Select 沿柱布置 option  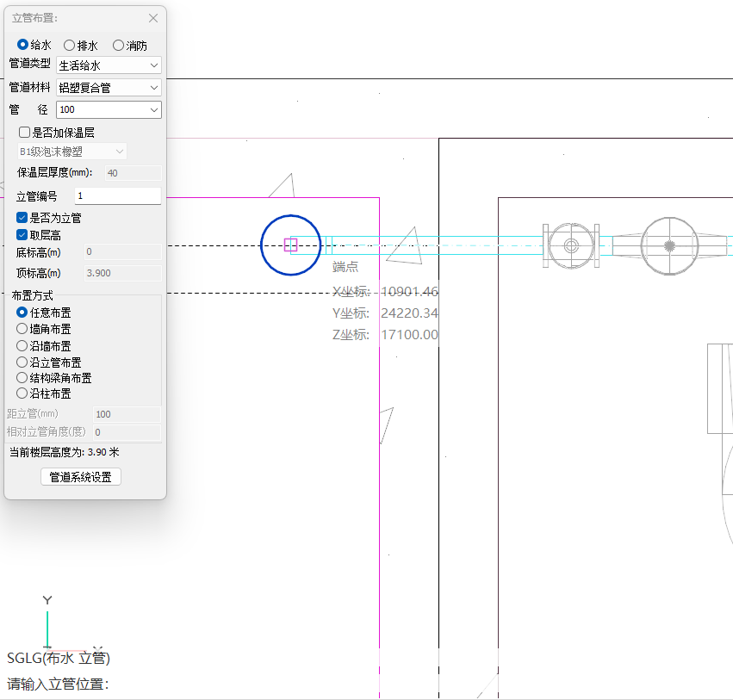pyautogui.click(x=23, y=393)
